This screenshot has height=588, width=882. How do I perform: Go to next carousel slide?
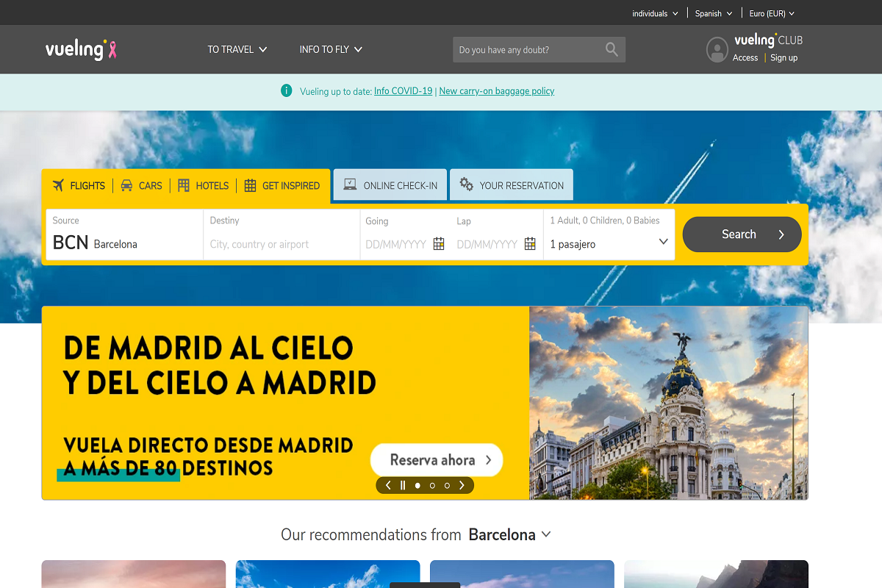click(462, 485)
